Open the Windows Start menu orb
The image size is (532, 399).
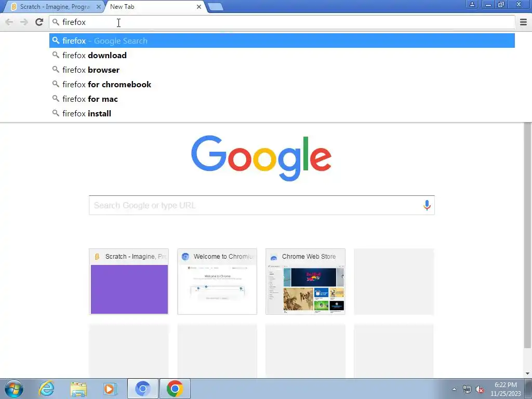[x=14, y=389]
